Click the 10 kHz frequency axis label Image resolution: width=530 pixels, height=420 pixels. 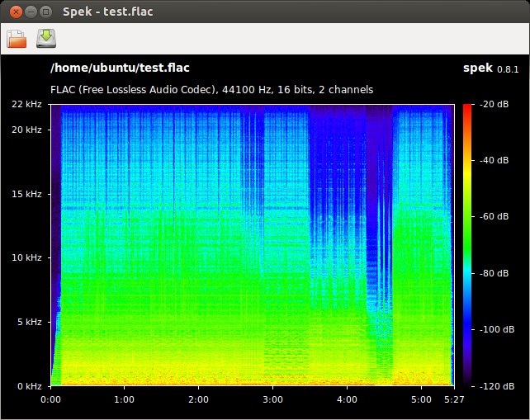27,257
